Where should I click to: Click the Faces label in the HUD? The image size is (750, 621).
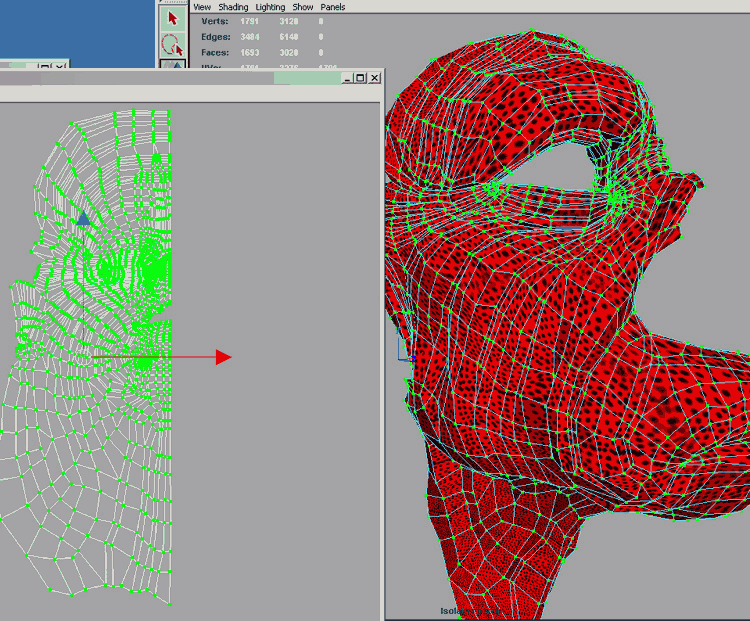[x=215, y=52]
